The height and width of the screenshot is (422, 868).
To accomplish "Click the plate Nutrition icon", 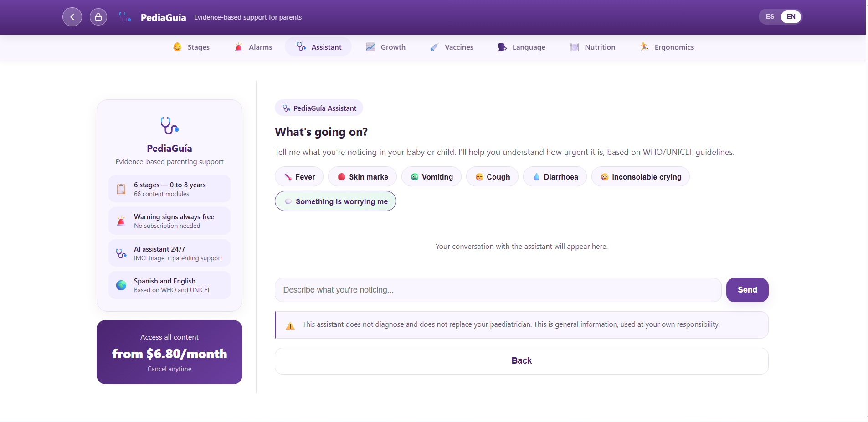I will pos(575,47).
